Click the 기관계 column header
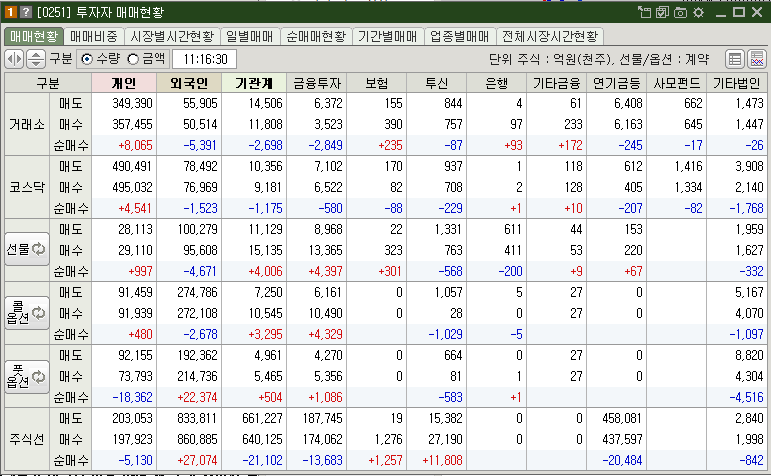The height and width of the screenshot is (476, 771). [x=254, y=83]
